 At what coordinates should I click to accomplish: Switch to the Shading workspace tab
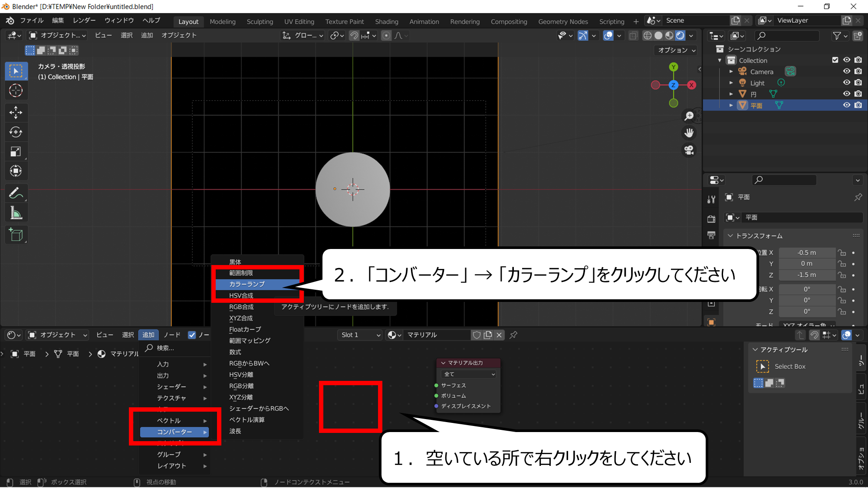click(x=386, y=21)
